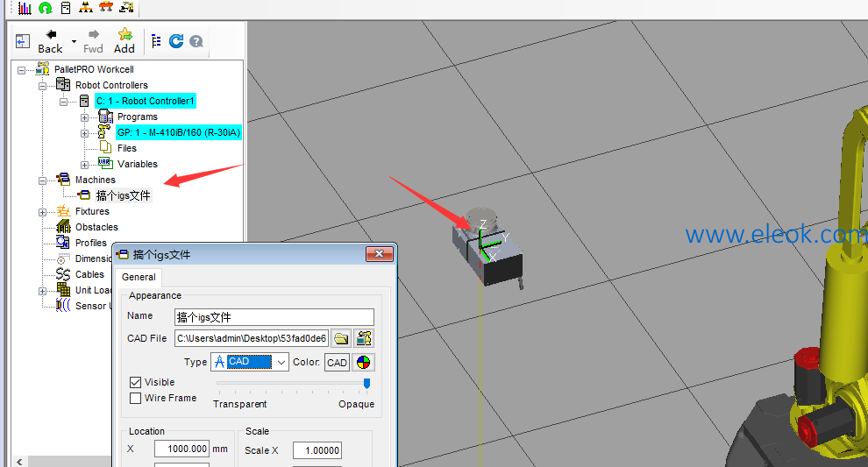
Task: Collapse the Machines node
Action: click(x=42, y=181)
